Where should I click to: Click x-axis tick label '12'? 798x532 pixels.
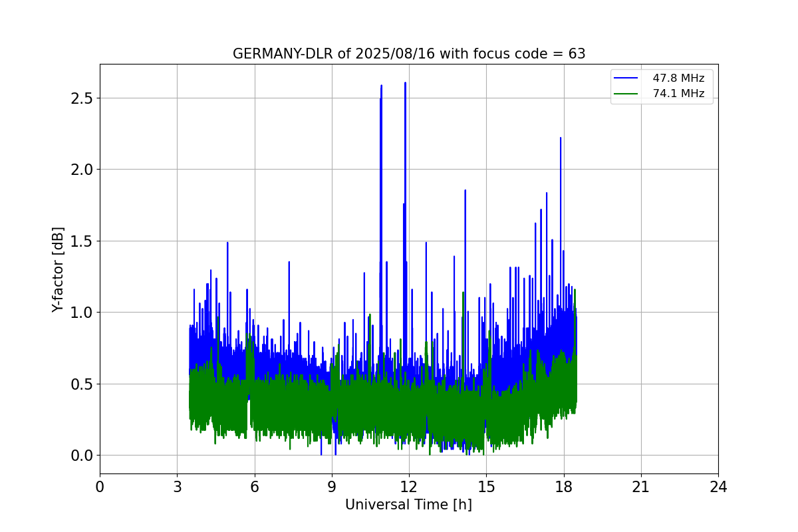tap(409, 487)
